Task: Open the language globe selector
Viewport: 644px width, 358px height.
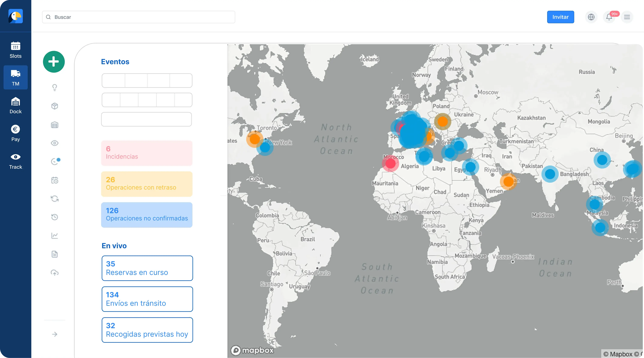Action: 591,17
